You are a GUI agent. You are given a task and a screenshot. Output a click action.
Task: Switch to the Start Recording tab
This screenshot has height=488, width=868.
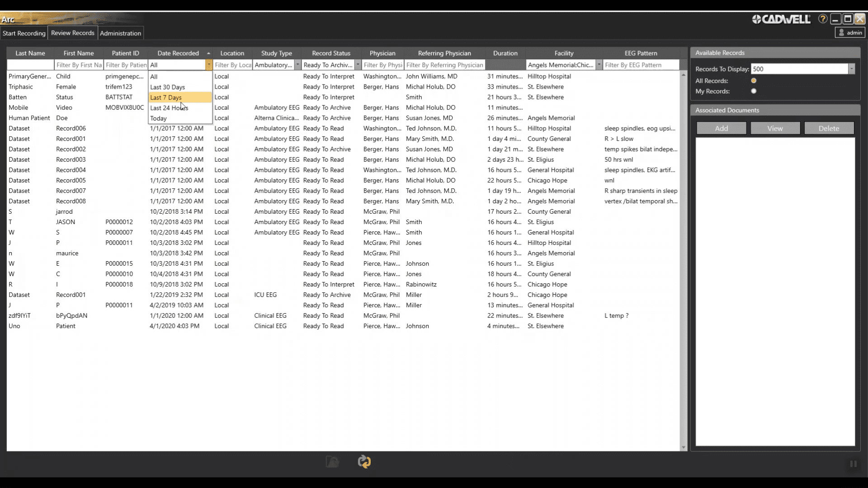tap(24, 33)
